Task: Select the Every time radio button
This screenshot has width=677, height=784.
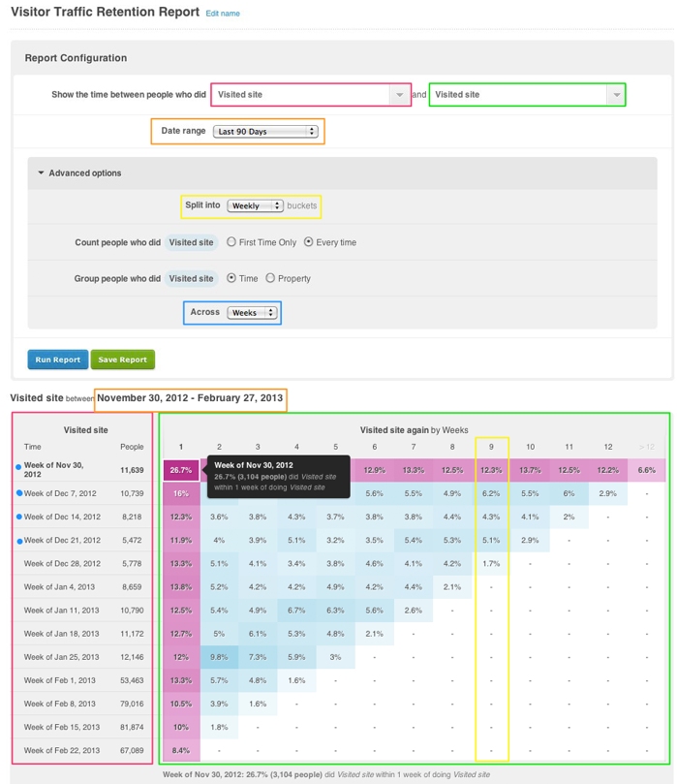Action: point(309,242)
